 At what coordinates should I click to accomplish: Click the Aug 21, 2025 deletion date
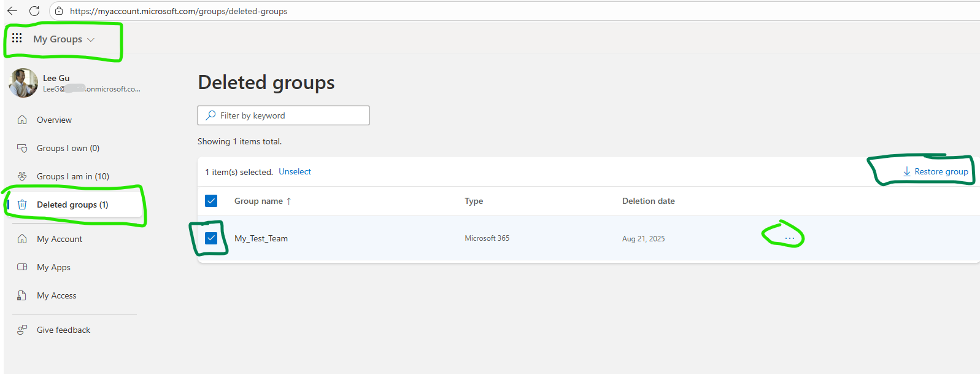click(x=643, y=239)
